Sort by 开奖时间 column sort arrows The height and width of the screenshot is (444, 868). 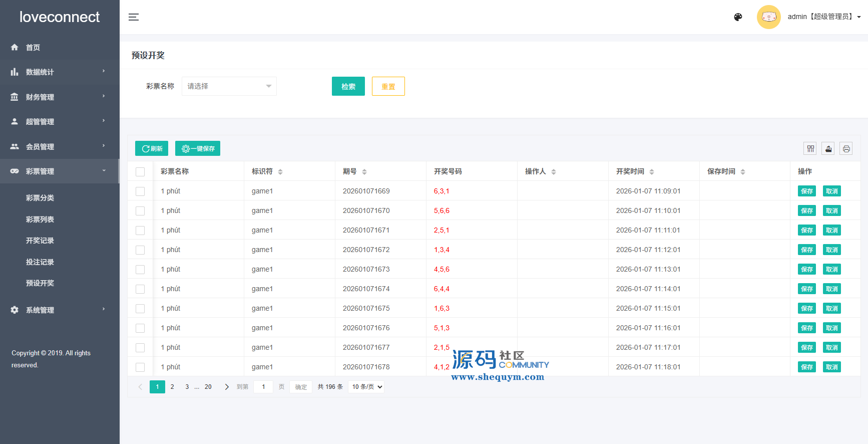click(652, 172)
